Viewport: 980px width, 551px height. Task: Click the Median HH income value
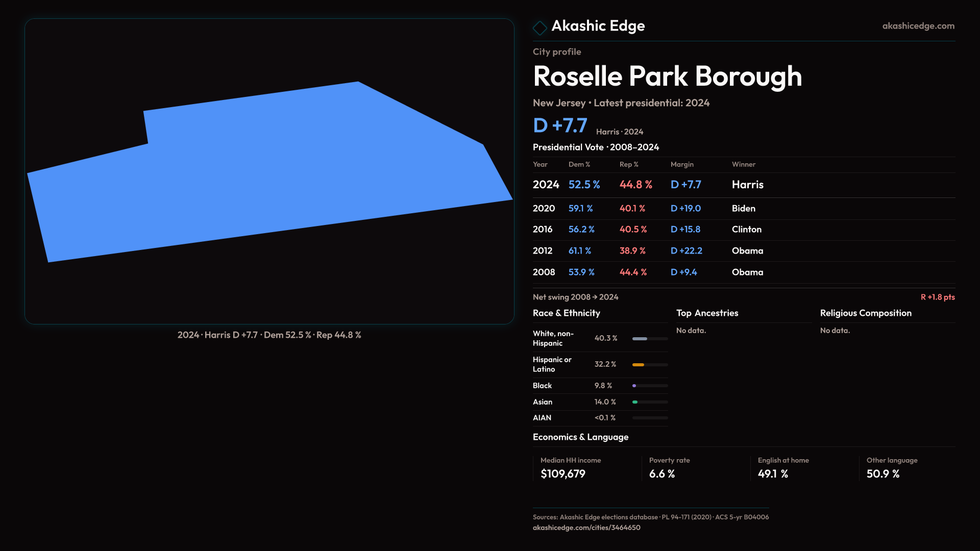click(x=562, y=474)
